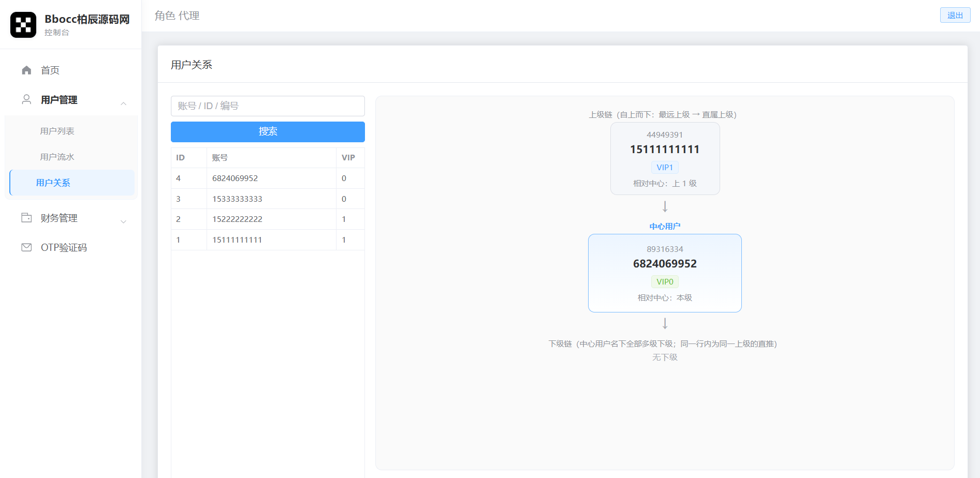Click the Bbocc logo icon

click(x=23, y=25)
